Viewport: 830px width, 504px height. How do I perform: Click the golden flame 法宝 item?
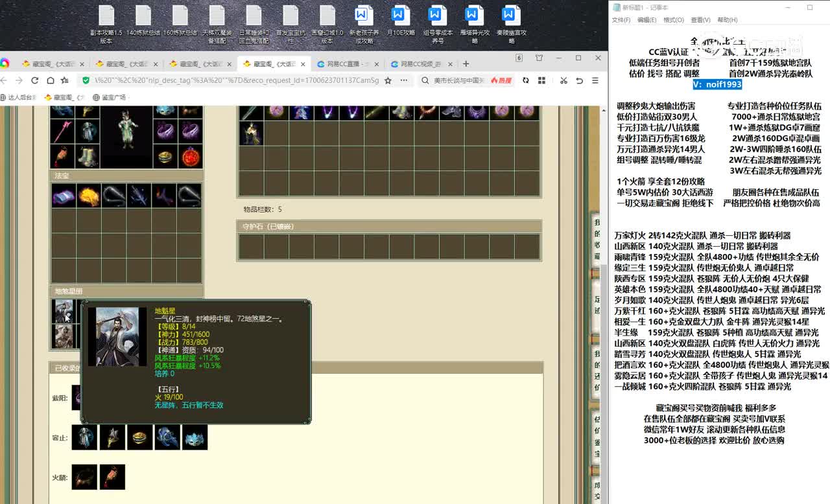point(88,195)
